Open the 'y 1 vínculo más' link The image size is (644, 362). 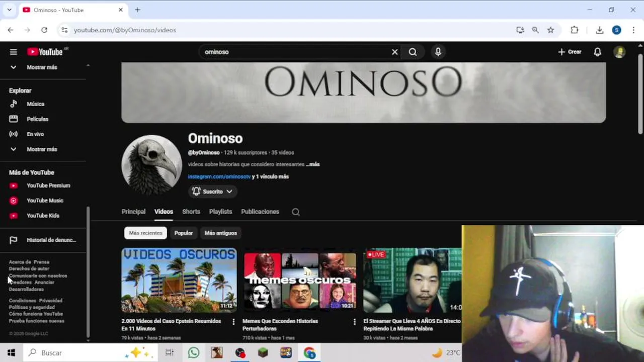(x=270, y=177)
